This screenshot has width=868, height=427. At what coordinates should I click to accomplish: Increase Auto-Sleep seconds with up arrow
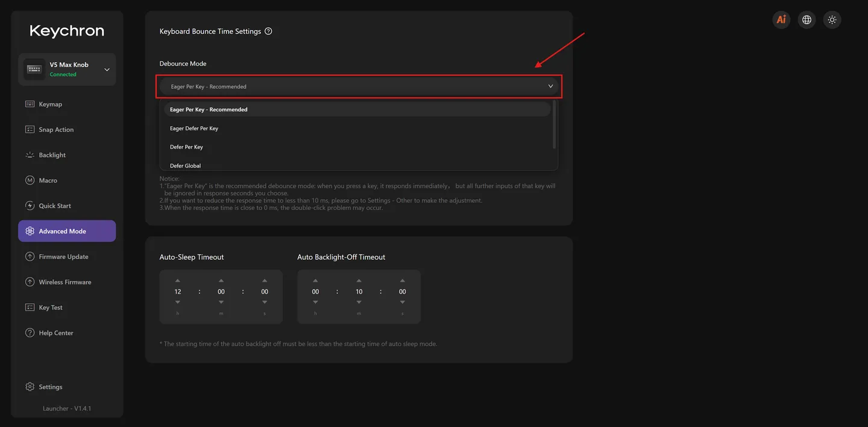265,280
